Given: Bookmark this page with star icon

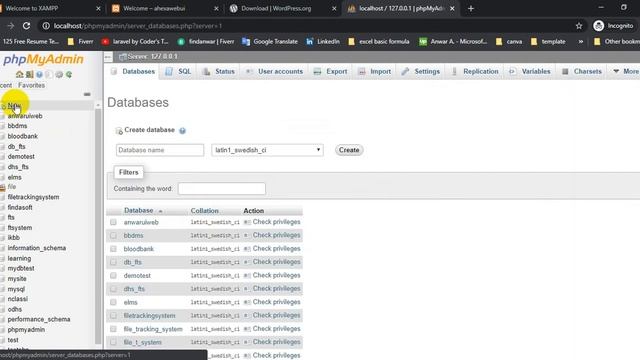Looking at the screenshot, I should click(x=579, y=26).
